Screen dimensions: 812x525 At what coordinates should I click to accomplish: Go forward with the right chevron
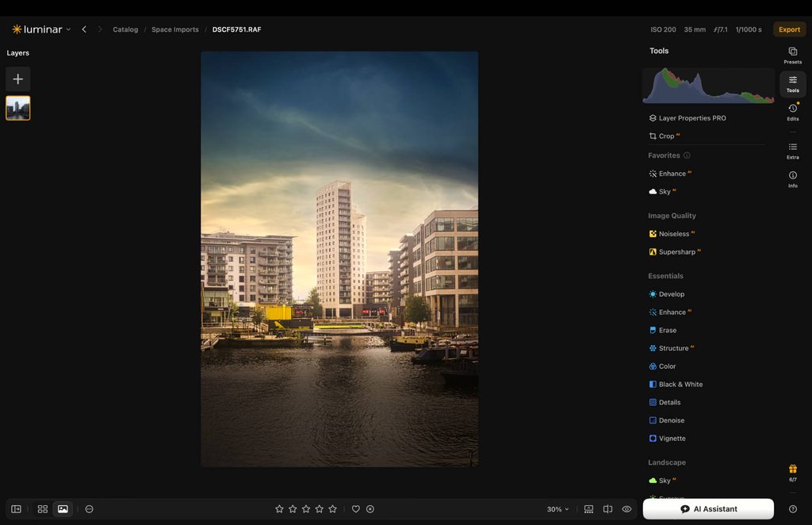[100, 29]
